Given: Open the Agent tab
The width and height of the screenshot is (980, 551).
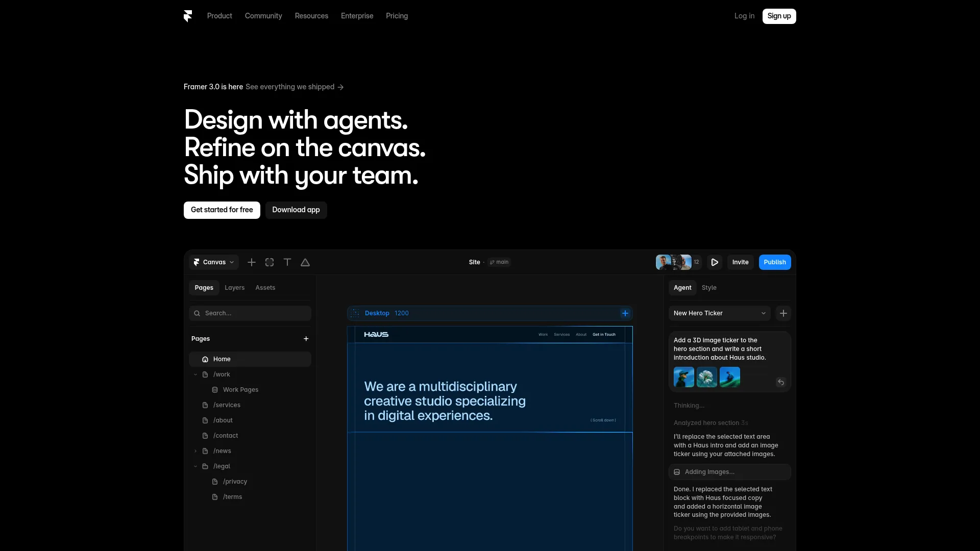Looking at the screenshot, I should tap(682, 288).
